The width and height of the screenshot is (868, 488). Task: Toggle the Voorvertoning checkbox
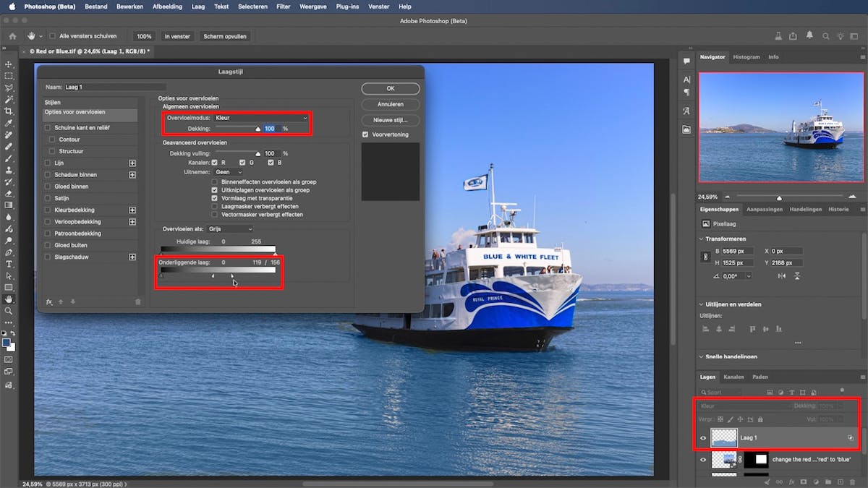coord(365,134)
